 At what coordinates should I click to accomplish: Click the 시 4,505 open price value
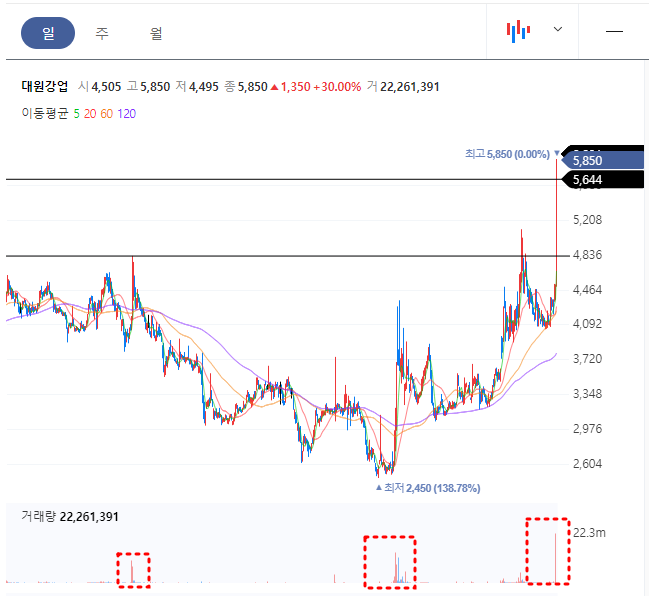[x=99, y=87]
